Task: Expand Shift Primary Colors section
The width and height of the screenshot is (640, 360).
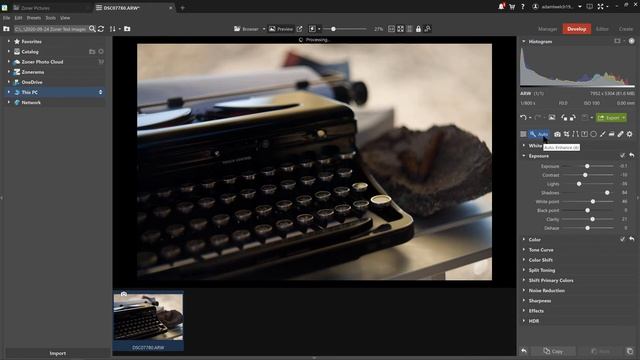Action: click(524, 280)
